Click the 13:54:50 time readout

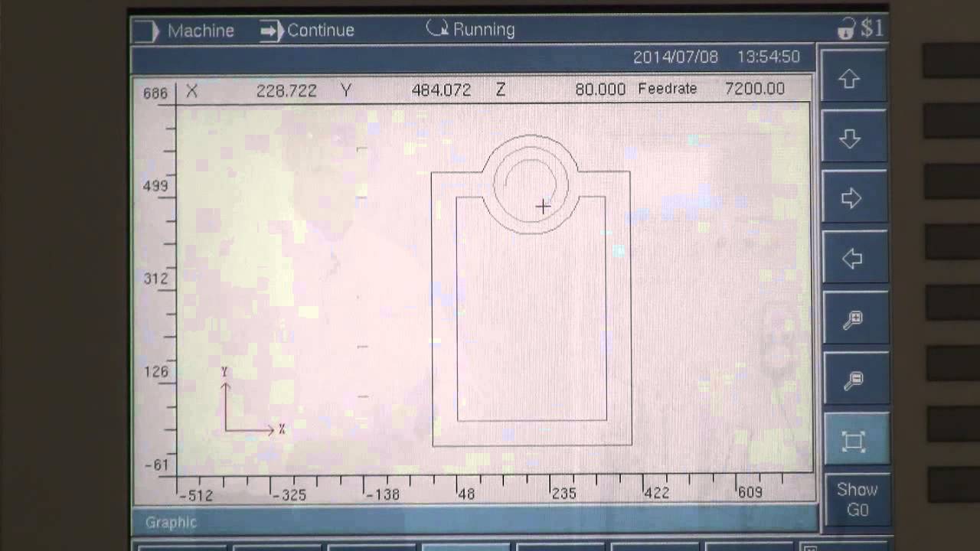769,57
